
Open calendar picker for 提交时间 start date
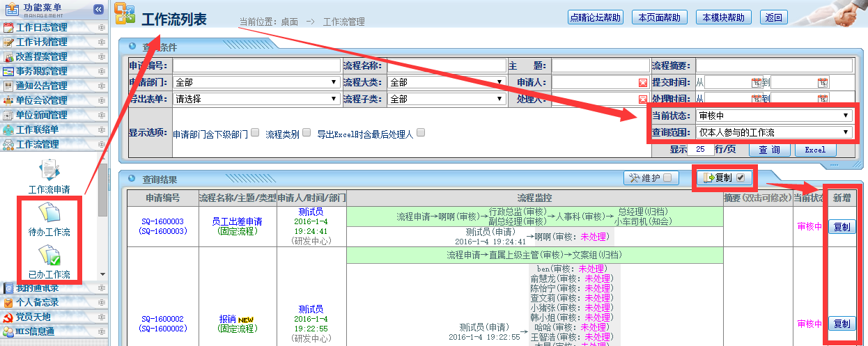point(756,83)
